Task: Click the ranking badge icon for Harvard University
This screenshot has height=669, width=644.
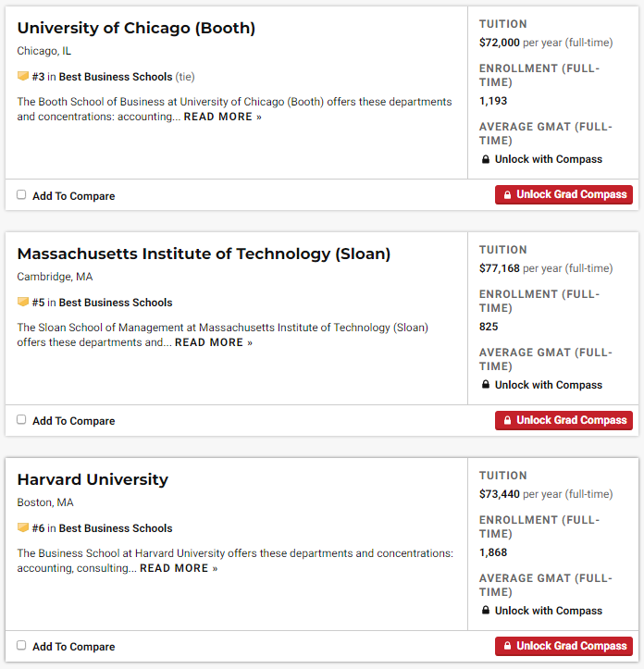Action: 23,528
